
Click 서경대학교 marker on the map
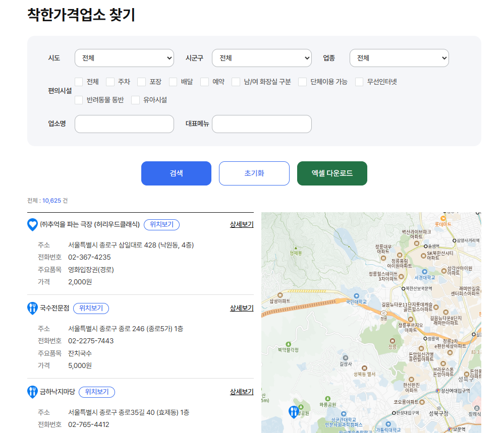(425, 272)
